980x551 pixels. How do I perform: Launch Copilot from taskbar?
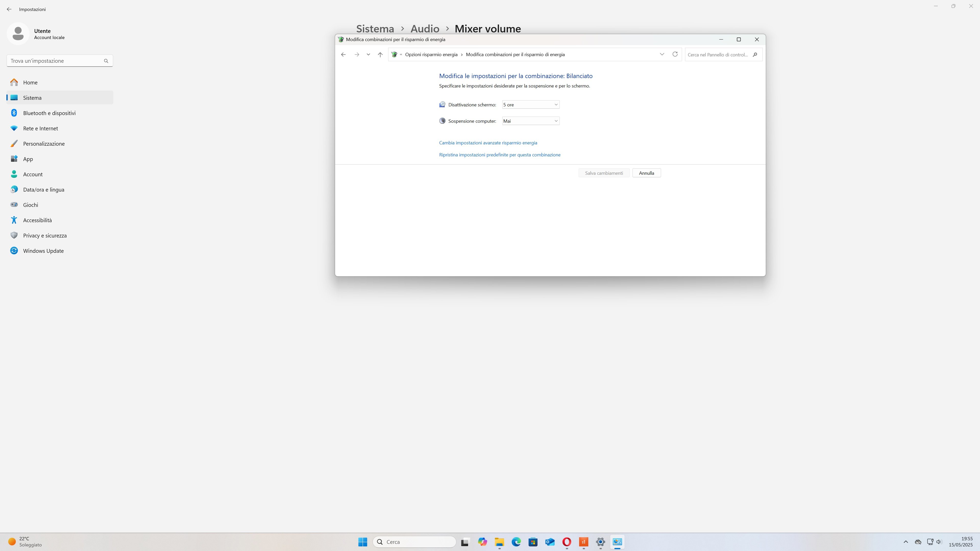[x=482, y=542]
